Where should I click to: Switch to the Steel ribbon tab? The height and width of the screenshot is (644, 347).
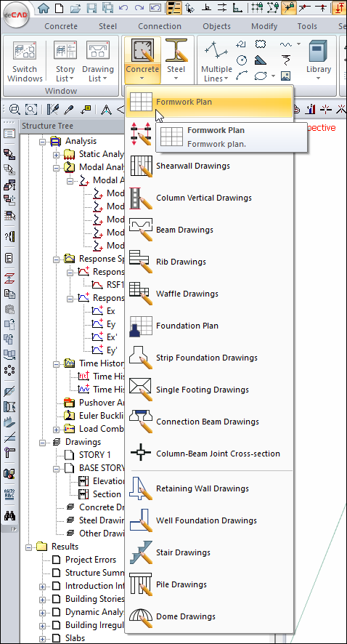[x=107, y=26]
